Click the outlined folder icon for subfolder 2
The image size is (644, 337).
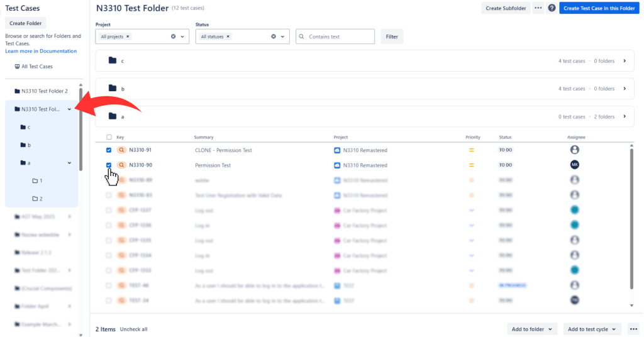click(35, 199)
